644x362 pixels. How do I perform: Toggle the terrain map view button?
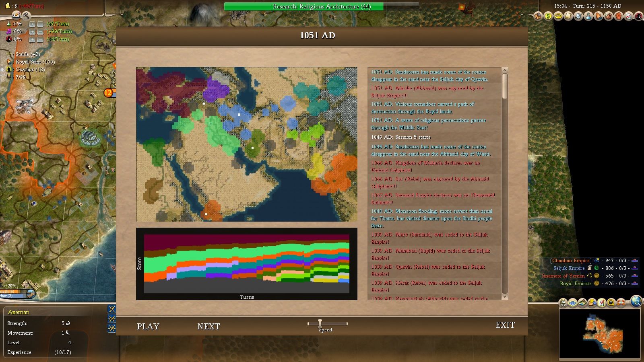[x=582, y=302]
